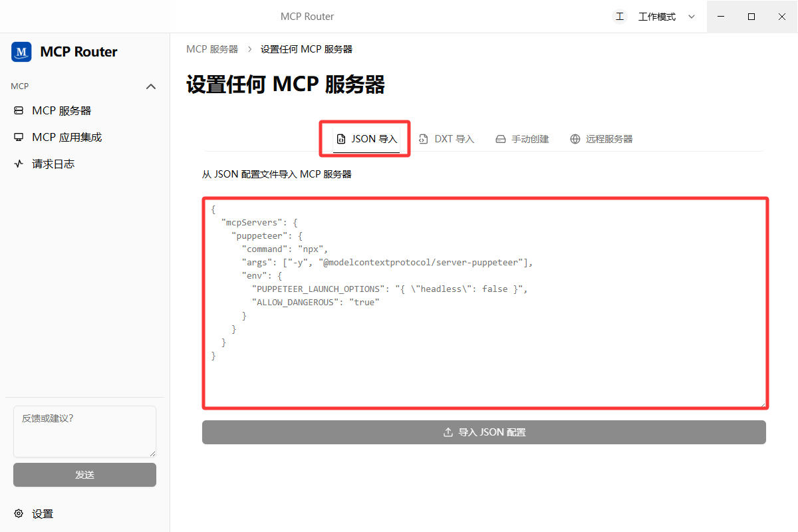Click the upload icon on 导入 JSON 配置
This screenshot has height=532, width=798.
point(448,432)
